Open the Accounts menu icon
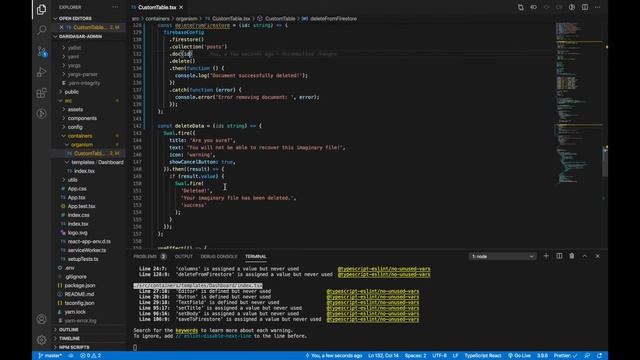Screen dimensions: 640x360 tap(41, 319)
